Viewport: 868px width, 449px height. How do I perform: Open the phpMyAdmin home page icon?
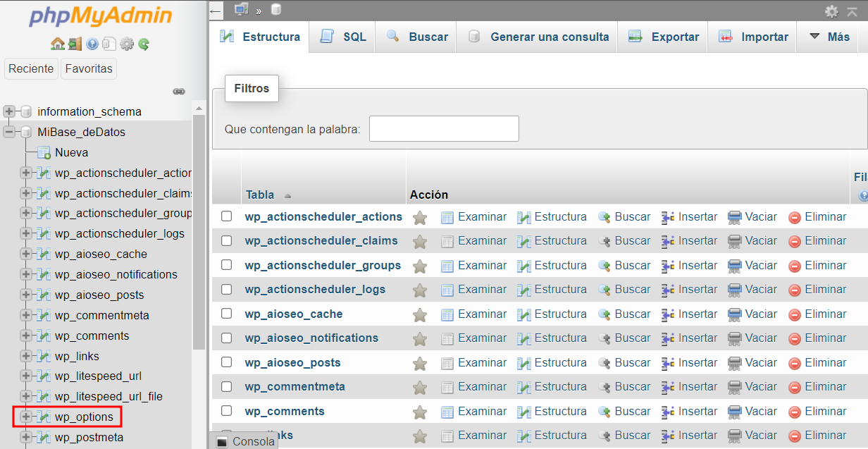58,43
